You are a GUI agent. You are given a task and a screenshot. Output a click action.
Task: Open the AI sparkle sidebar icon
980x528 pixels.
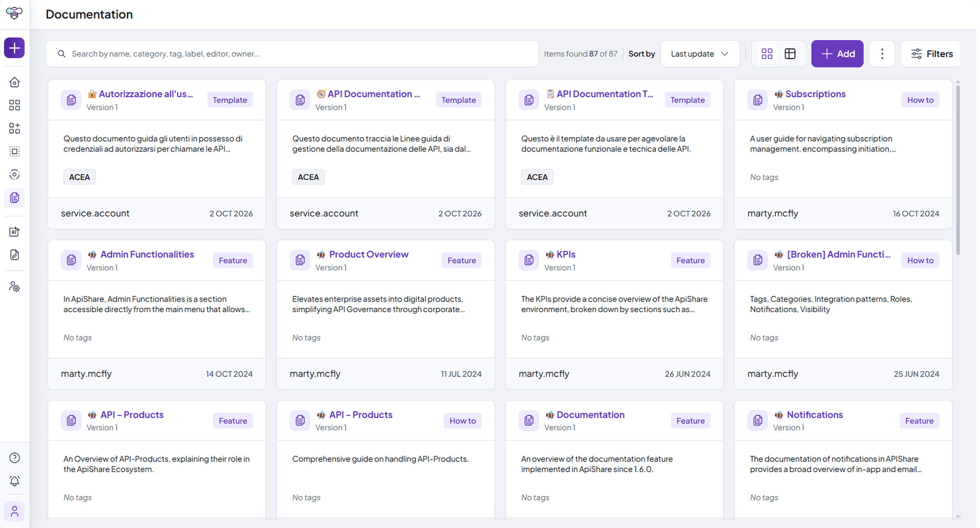pyautogui.click(x=14, y=232)
